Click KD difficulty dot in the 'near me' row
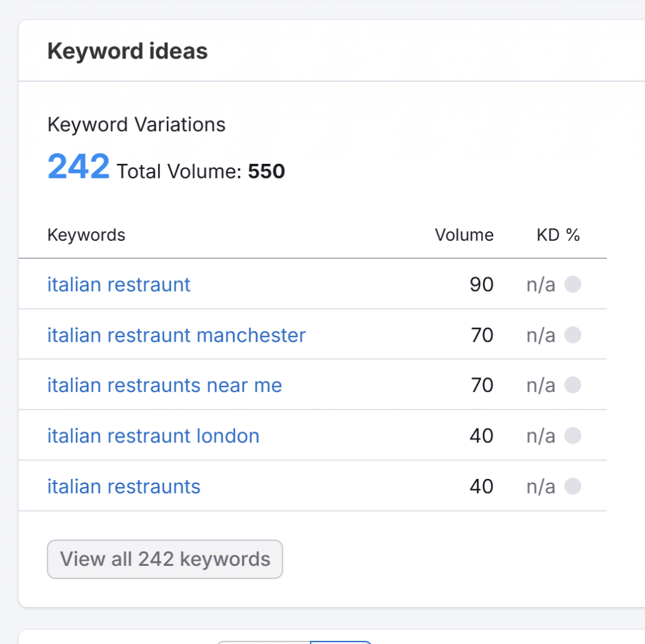The image size is (645, 644). tap(573, 386)
